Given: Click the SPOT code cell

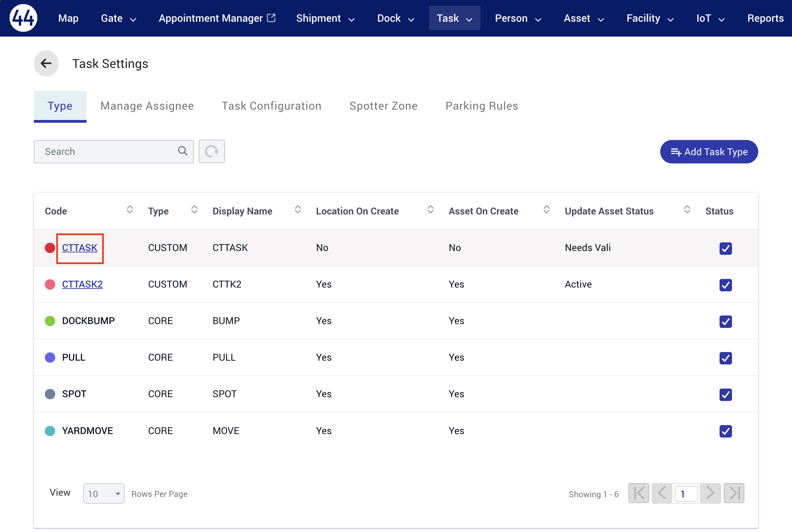Looking at the screenshot, I should 74,394.
